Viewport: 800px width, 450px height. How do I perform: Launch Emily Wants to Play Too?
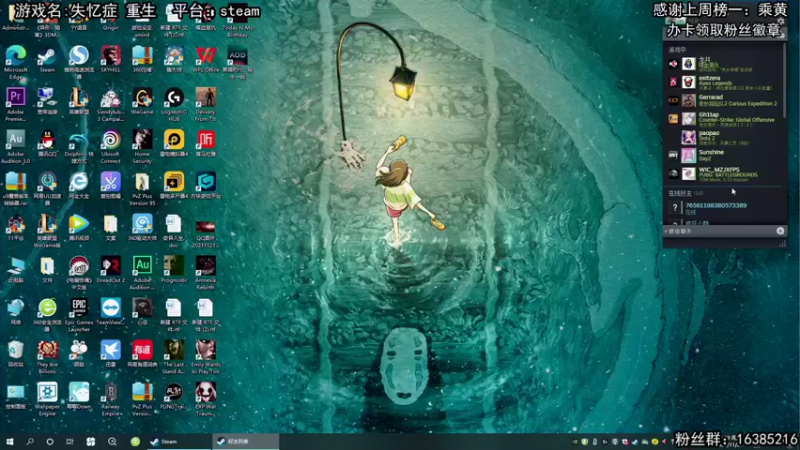coord(206,357)
